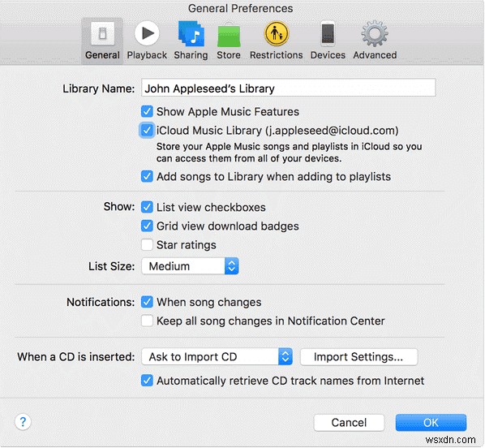
Task: Confirm preferences with OK
Action: 431,423
